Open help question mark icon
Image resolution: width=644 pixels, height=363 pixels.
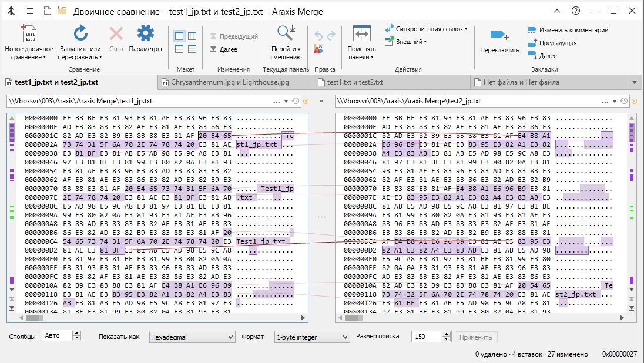(576, 11)
